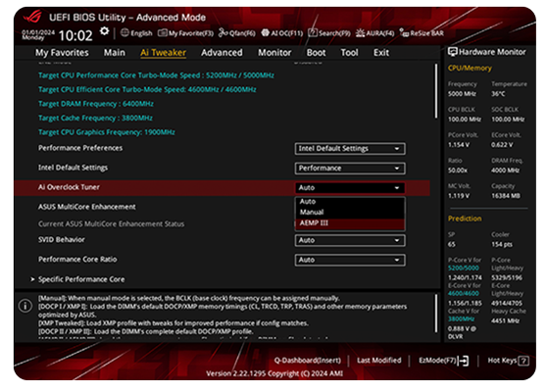Open Intel Default Settings Performance dropdown
This screenshot has width=547, height=392.
(350, 169)
